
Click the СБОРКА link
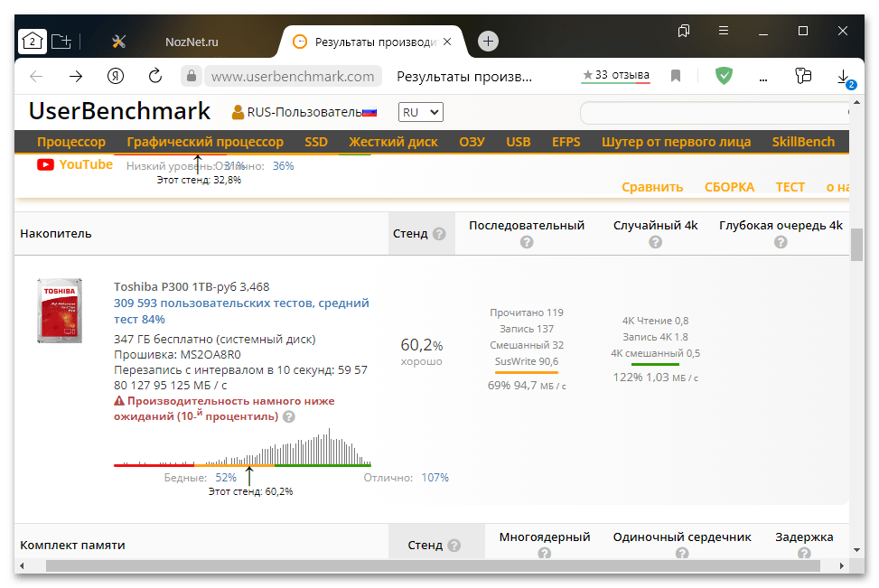tap(729, 187)
